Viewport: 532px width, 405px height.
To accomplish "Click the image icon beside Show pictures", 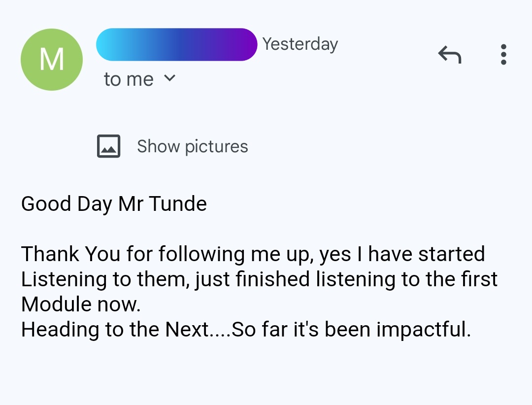I will (x=108, y=146).
